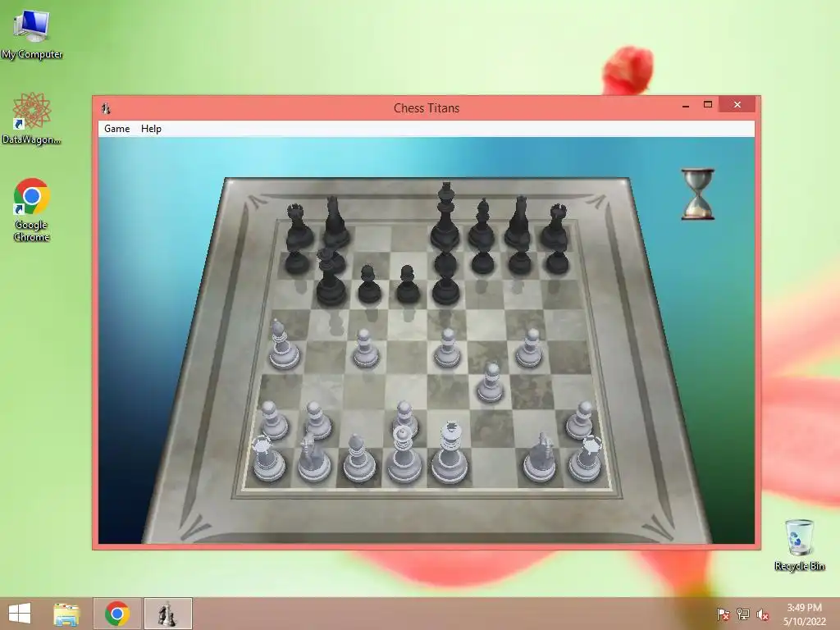This screenshot has height=630, width=840.
Task: Click the black knight next to the left black rook
Action: tap(336, 221)
